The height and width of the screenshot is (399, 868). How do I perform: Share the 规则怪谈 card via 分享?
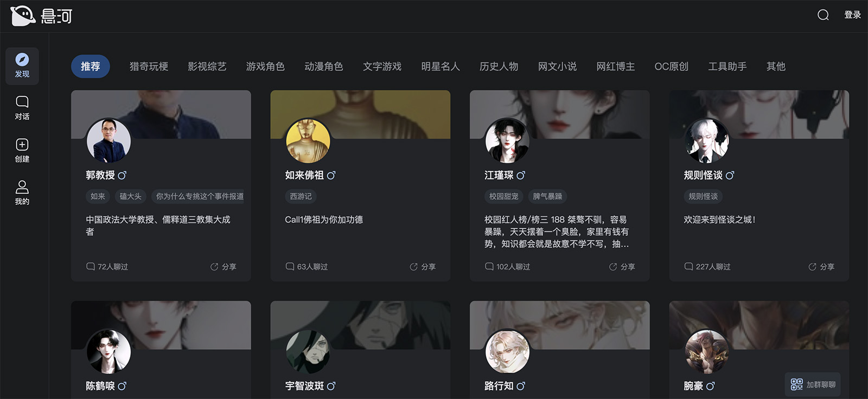pos(821,267)
